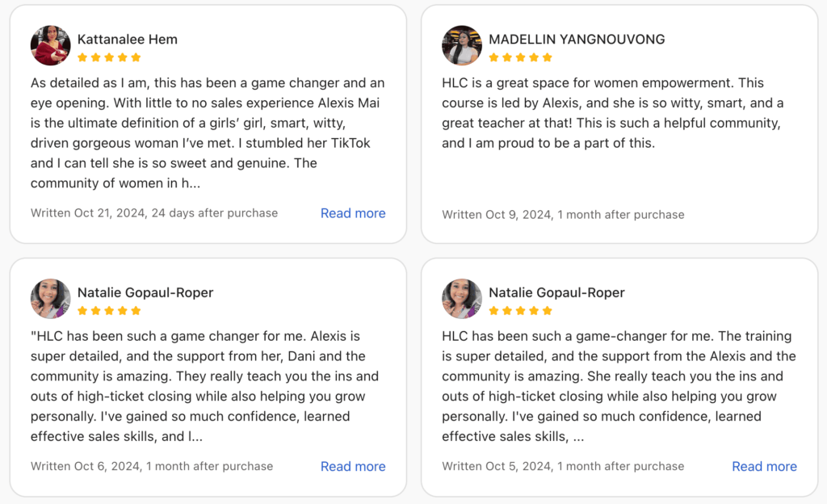
Task: Click the "Written Oct 21, 2024" date text
Action: point(153,213)
